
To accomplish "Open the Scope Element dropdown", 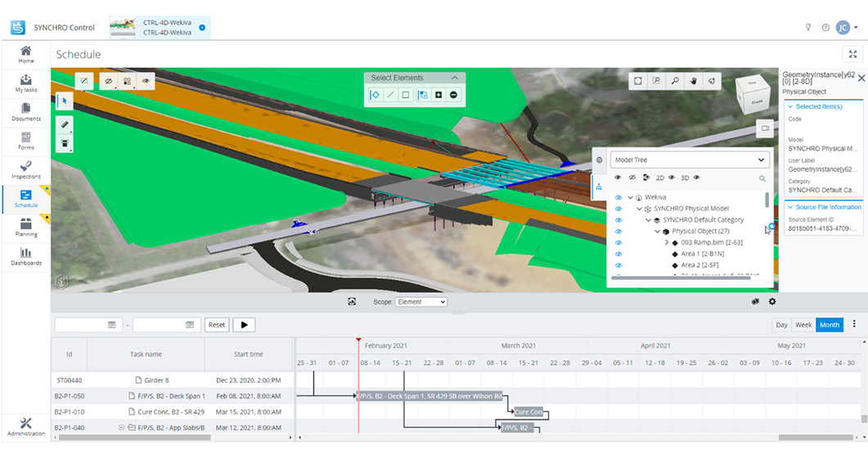I will click(421, 302).
